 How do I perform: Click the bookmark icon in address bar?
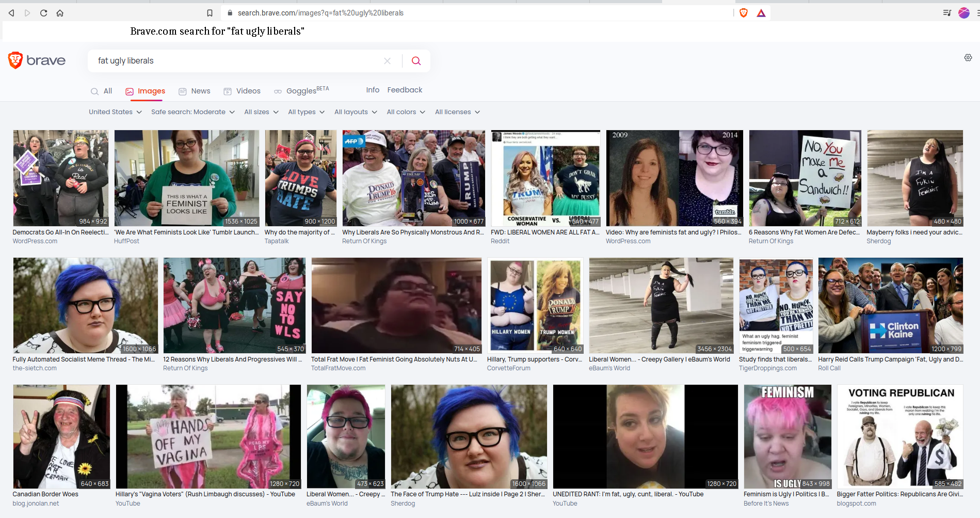click(x=210, y=13)
